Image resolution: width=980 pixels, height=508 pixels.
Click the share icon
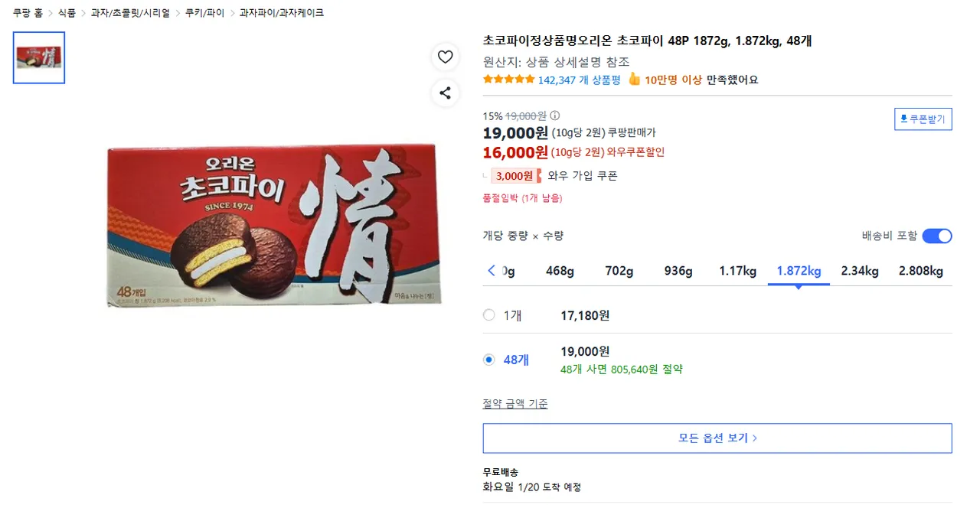445,93
